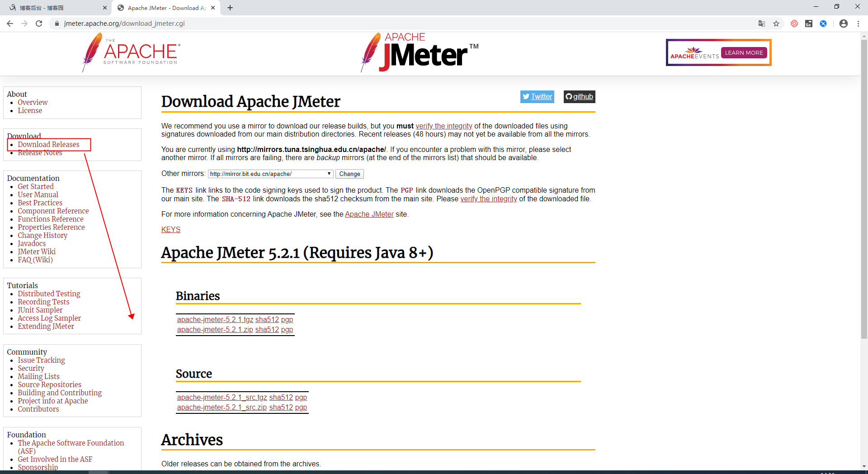Click the Apache JMeter logo
The image size is (868, 474).
[420, 52]
